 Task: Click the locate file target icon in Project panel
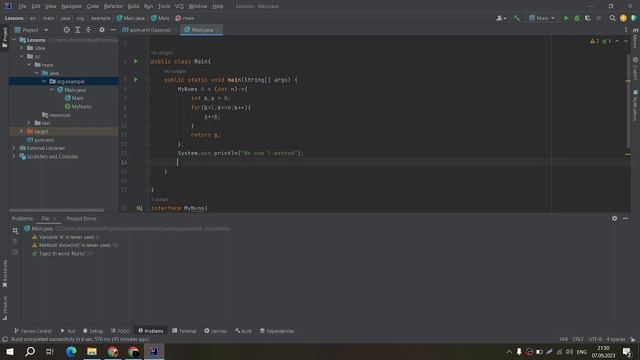coord(67,30)
